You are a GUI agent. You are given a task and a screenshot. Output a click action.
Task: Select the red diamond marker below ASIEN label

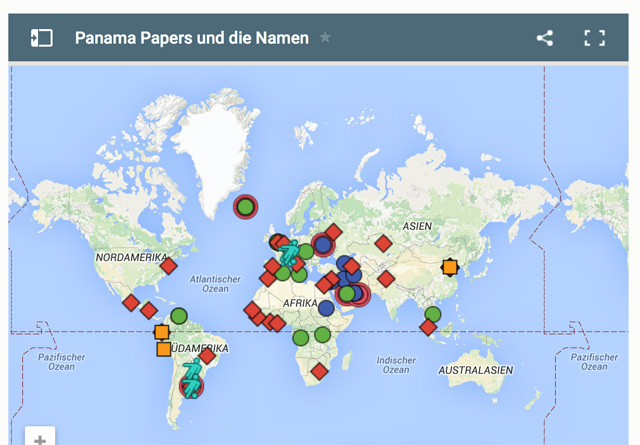pyautogui.click(x=383, y=244)
